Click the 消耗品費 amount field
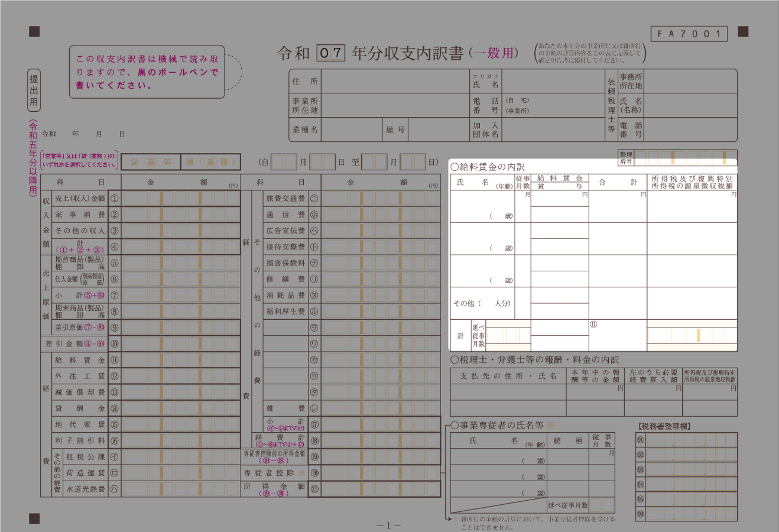Image resolution: width=779 pixels, height=532 pixels. coord(381,295)
